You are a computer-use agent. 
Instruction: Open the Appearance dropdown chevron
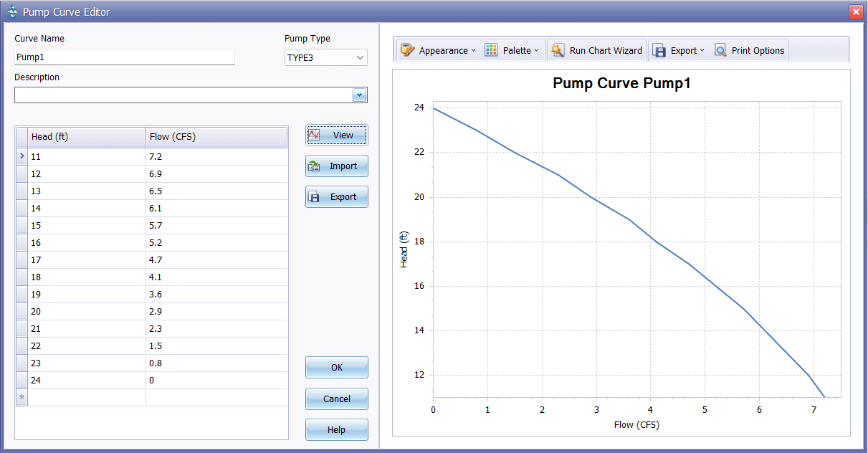[474, 50]
